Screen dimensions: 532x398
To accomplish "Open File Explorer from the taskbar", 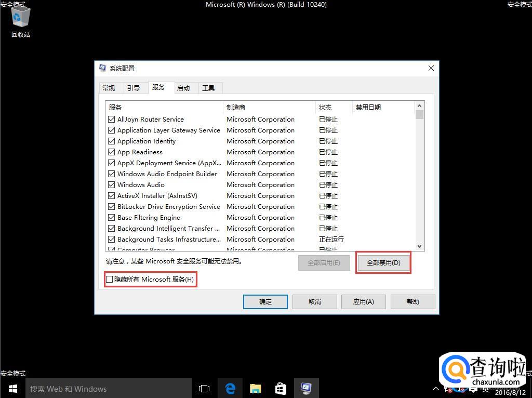I will 255,389.
